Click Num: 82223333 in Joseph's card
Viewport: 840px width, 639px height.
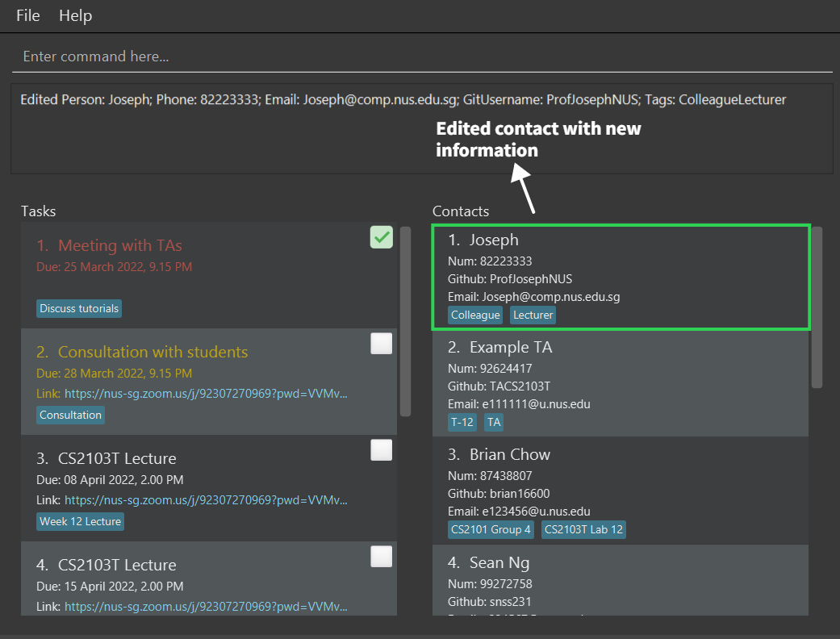coord(490,261)
